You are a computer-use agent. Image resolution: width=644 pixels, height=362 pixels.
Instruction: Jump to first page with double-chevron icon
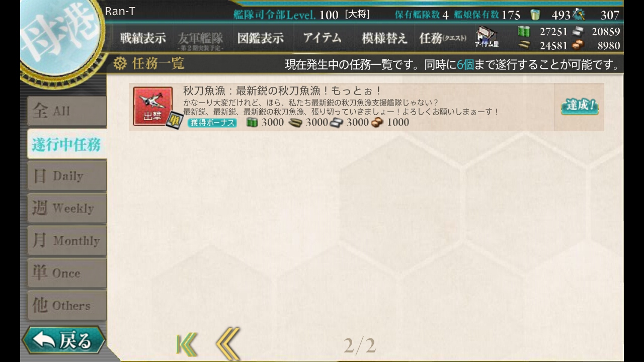click(x=187, y=345)
